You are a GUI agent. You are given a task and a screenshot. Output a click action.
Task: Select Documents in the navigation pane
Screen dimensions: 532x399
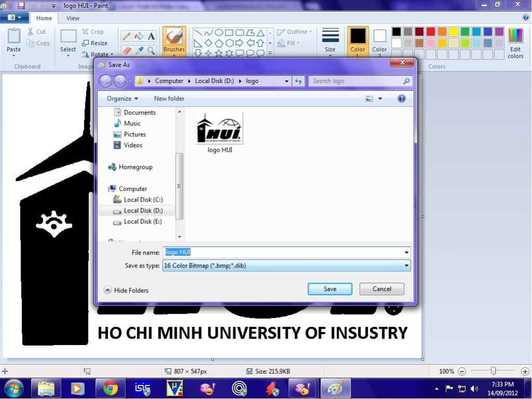pos(135,112)
